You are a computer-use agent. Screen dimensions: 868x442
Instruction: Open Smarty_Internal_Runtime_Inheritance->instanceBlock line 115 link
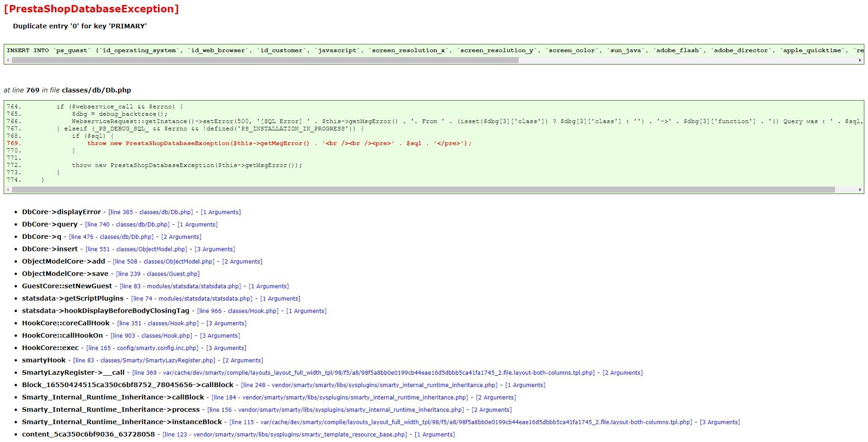pos(461,422)
